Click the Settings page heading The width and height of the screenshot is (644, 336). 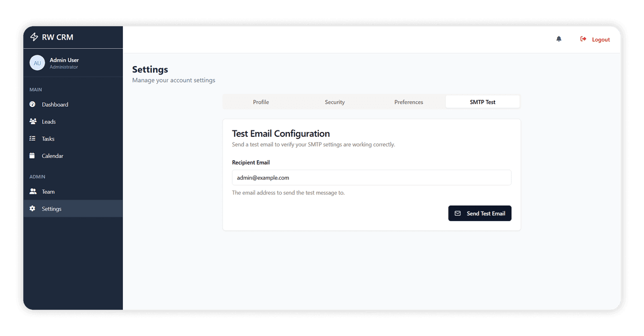coord(150,69)
